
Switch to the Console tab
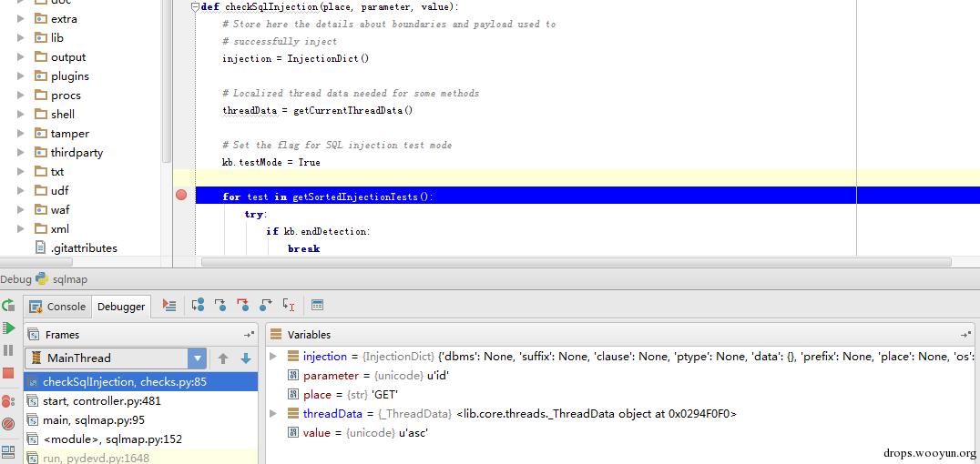(58, 307)
